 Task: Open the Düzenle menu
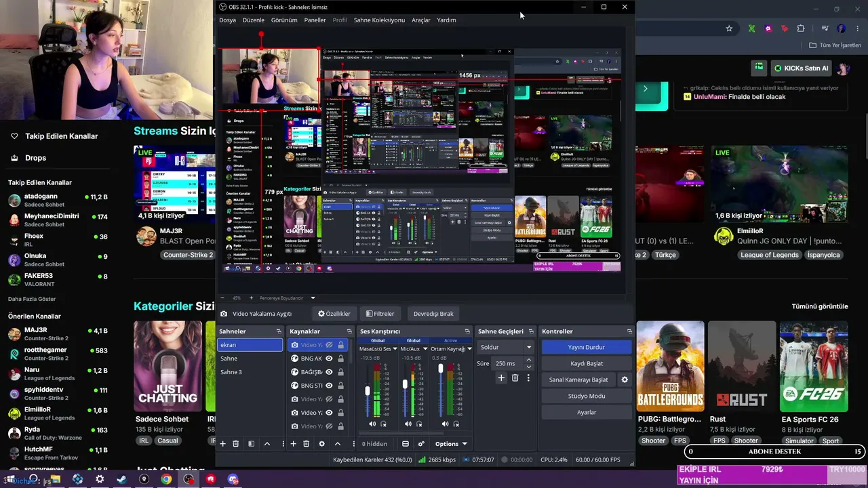(x=254, y=20)
